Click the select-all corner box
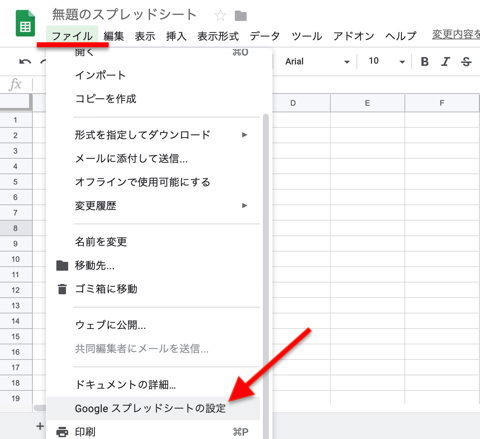The height and width of the screenshot is (439, 480). tap(16, 102)
